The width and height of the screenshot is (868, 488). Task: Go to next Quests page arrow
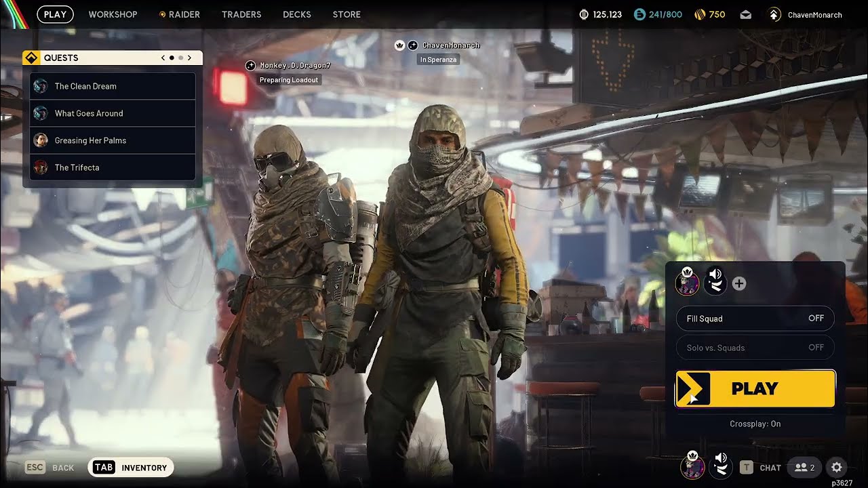tap(190, 58)
